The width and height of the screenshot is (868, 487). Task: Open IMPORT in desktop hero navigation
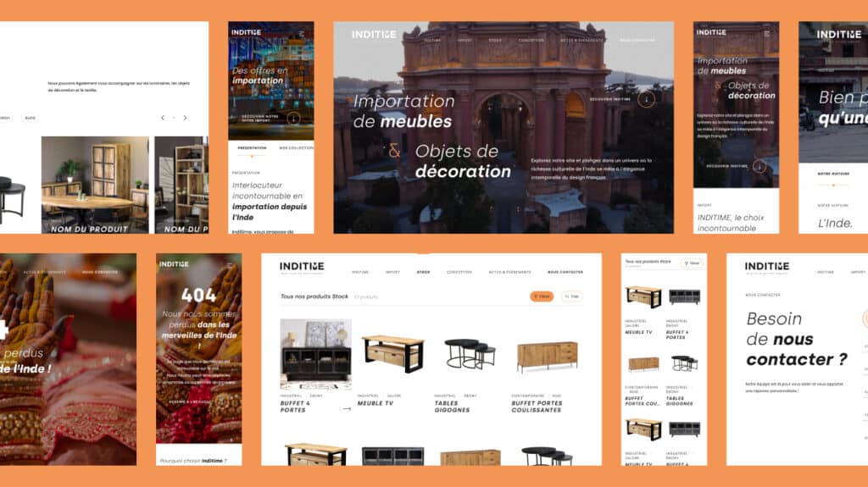click(465, 41)
